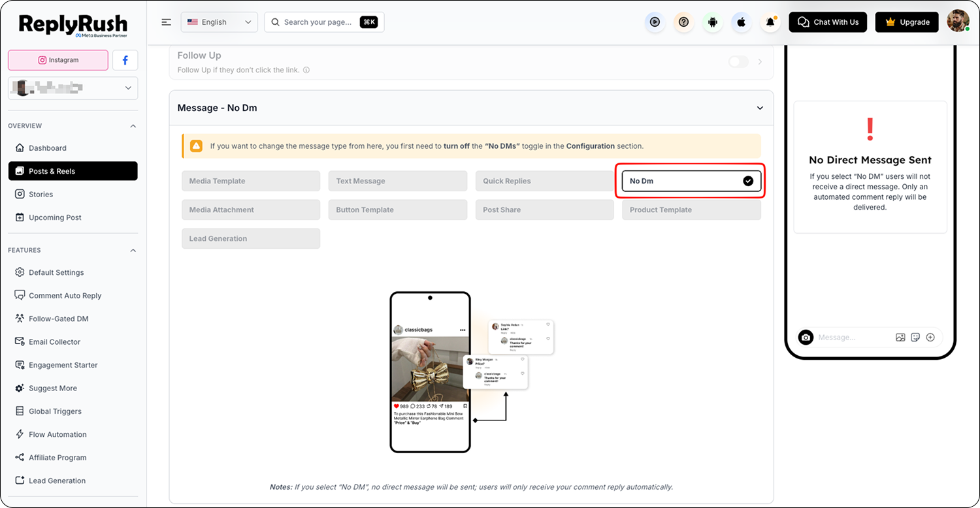Viewport: 980px width, 508px height.
Task: Click the Follow-Gated DM people icon
Action: 19,319
